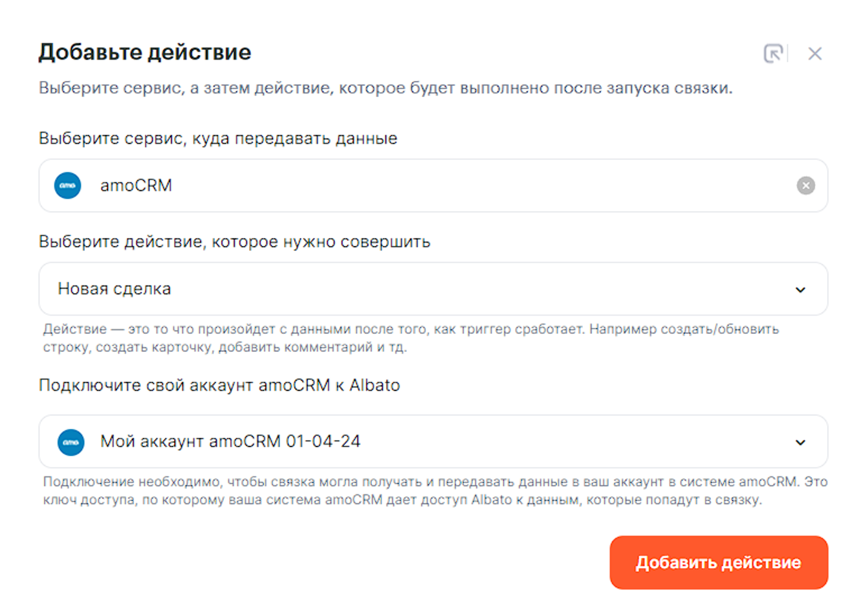This screenshot has height=616, width=854.
Task: Click the label Выберите действие, которое нужно совершить
Action: [x=234, y=242]
